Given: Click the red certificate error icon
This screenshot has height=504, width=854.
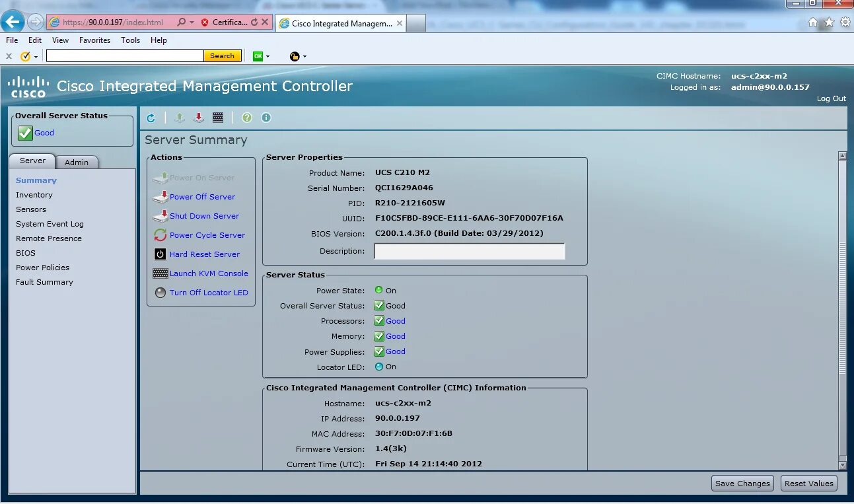Looking at the screenshot, I should 205,22.
